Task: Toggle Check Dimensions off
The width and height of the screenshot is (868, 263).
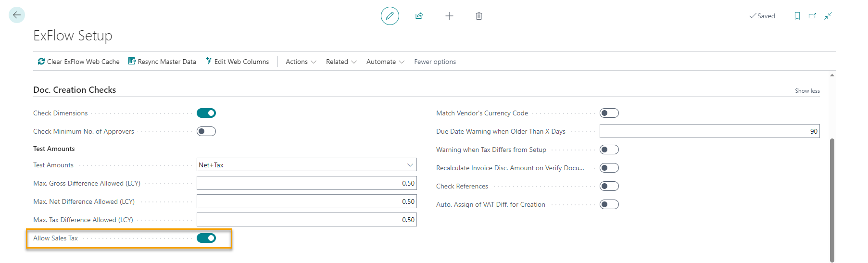Action: [206, 113]
